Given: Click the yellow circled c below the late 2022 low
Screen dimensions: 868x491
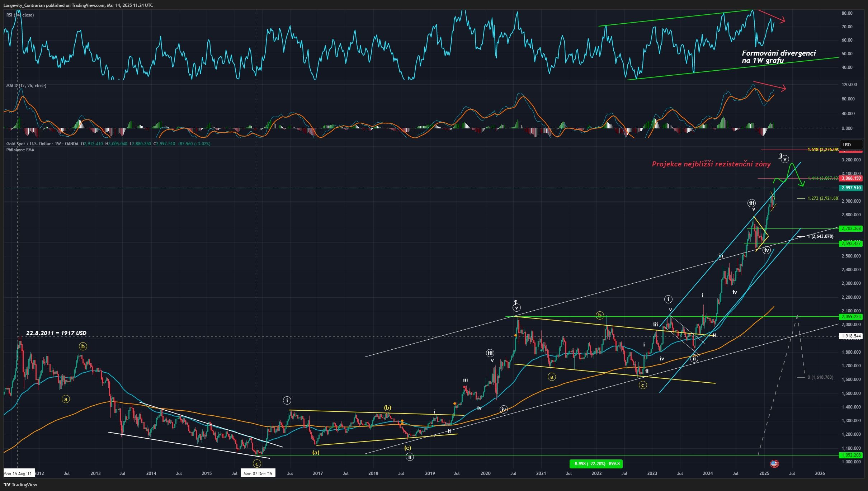Looking at the screenshot, I should point(643,385).
